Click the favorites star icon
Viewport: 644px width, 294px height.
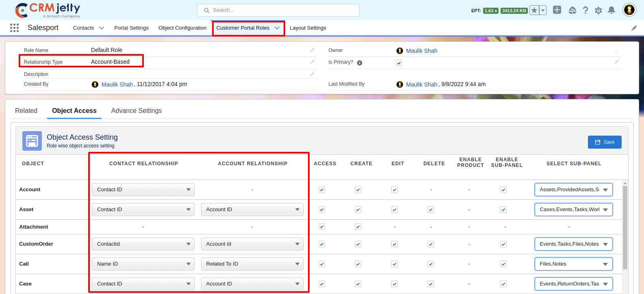click(534, 11)
